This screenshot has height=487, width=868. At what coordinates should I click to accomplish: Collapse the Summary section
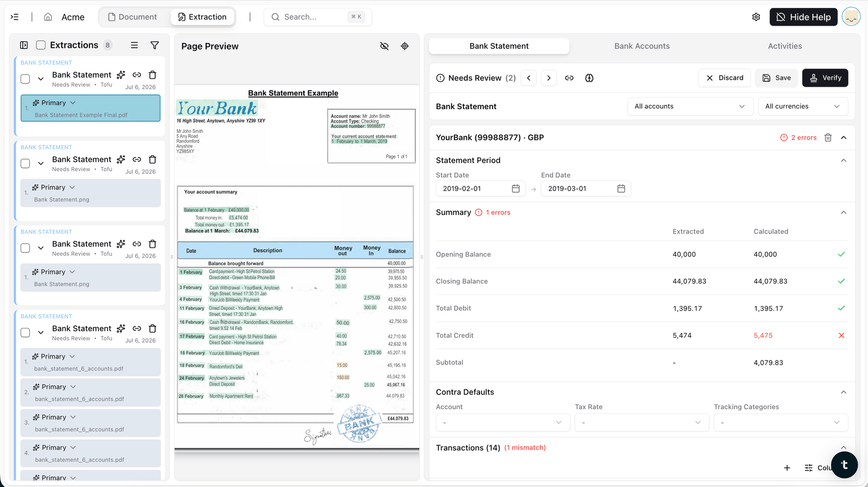click(x=844, y=212)
